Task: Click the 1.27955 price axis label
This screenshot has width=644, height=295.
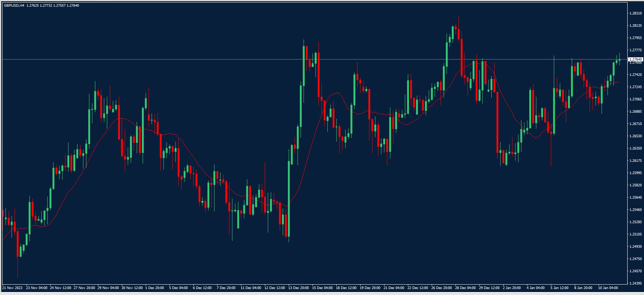Action: pyautogui.click(x=635, y=38)
